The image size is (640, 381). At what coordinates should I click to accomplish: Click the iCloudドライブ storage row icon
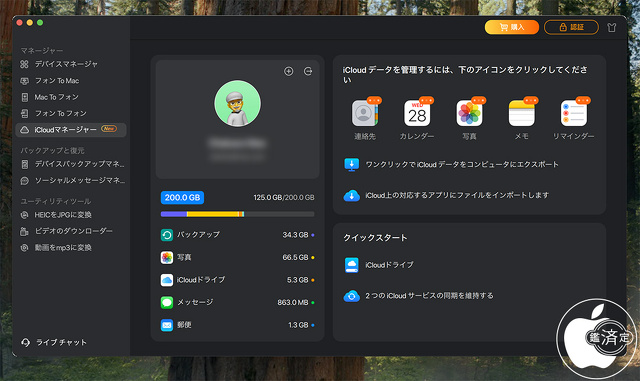[167, 280]
